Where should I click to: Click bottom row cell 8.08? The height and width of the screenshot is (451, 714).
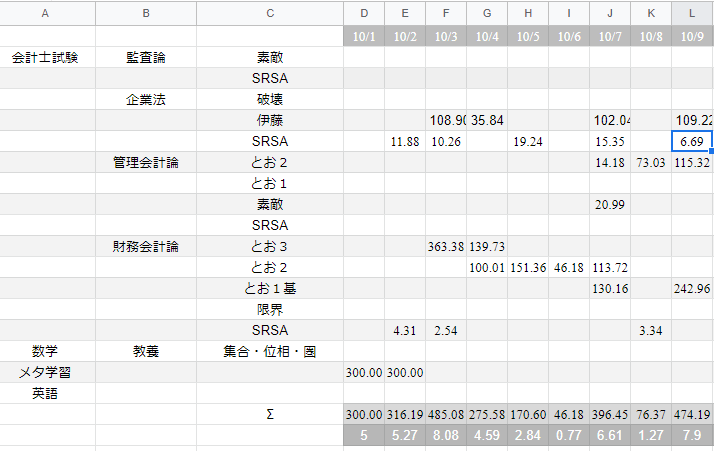[446, 435]
